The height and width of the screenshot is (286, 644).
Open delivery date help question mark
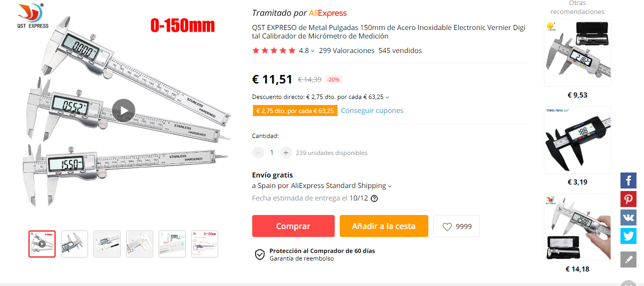374,198
